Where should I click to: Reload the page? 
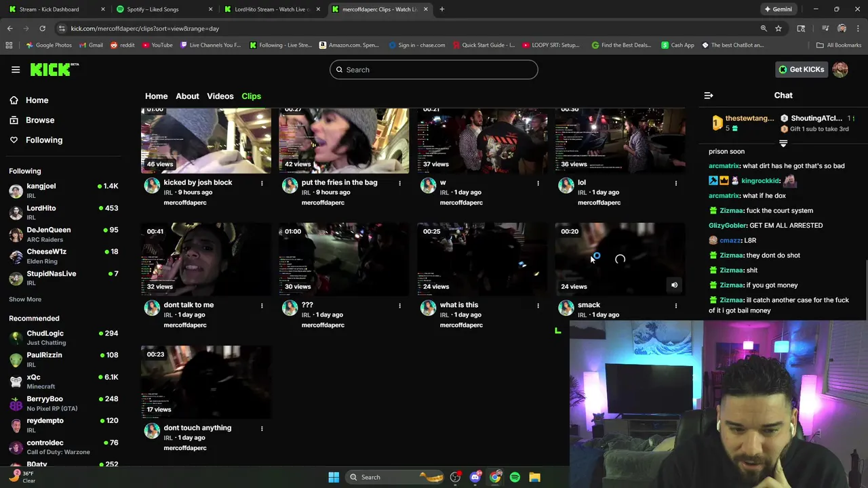pos(42,28)
